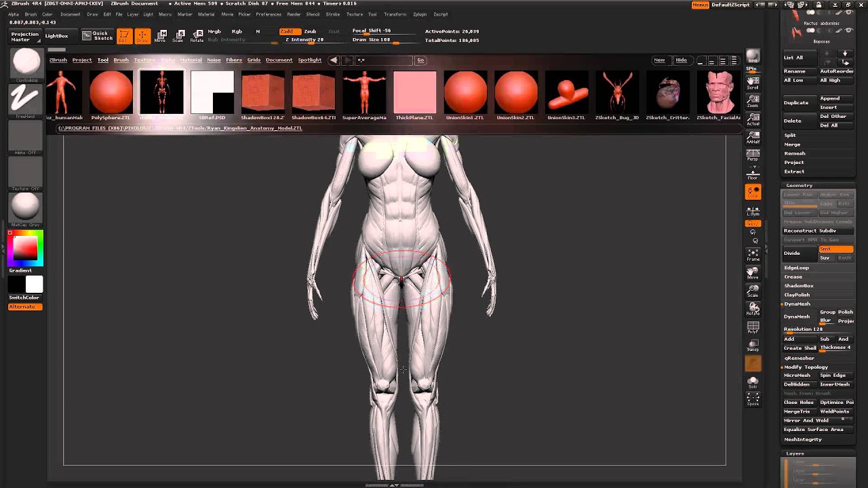Viewport: 868px width, 488px height.
Task: Open the Texture Off selector
Action: [x=26, y=174]
